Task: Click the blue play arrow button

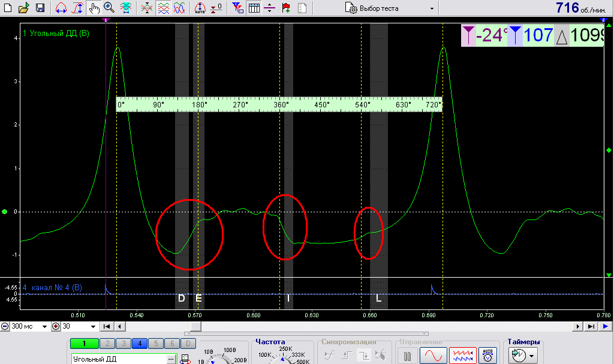Action: point(606,326)
